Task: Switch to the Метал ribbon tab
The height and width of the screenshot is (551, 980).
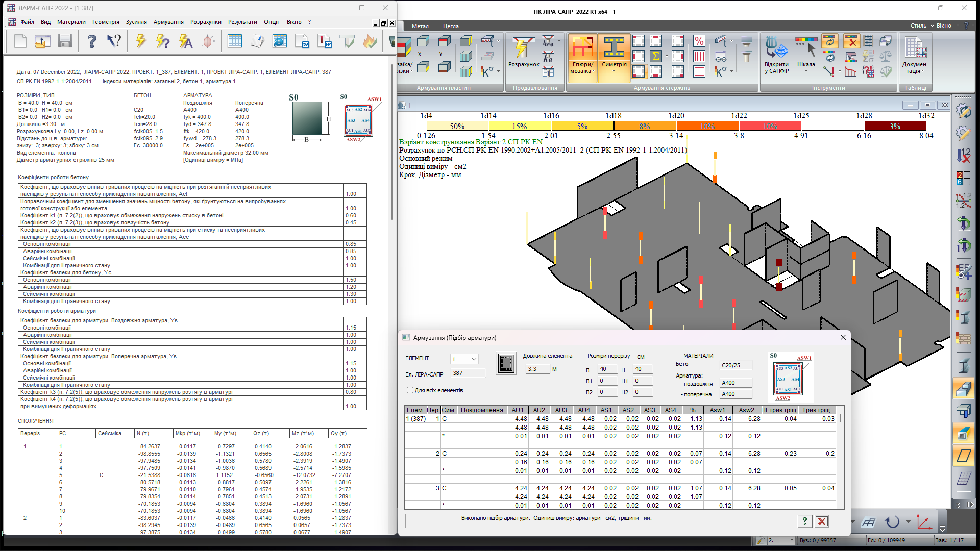Action: pyautogui.click(x=420, y=26)
